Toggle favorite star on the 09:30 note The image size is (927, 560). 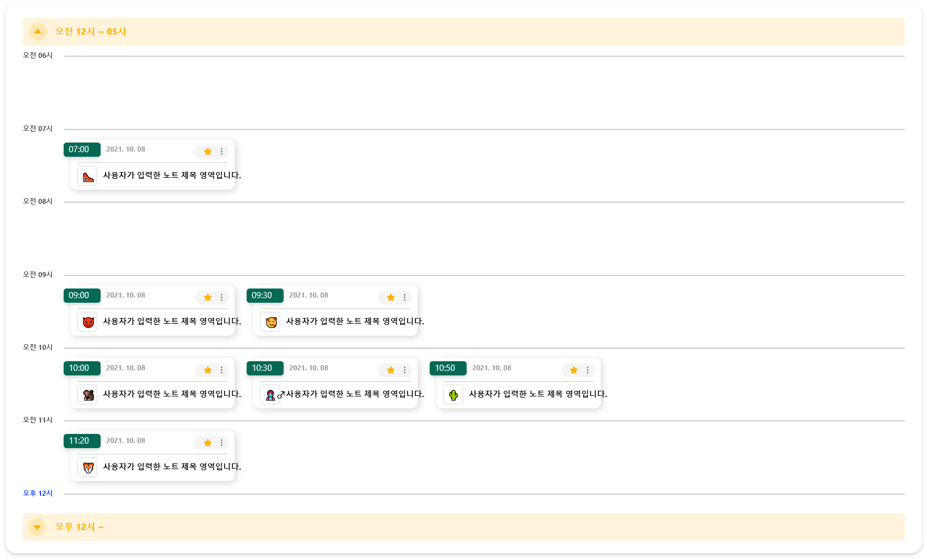click(x=391, y=298)
